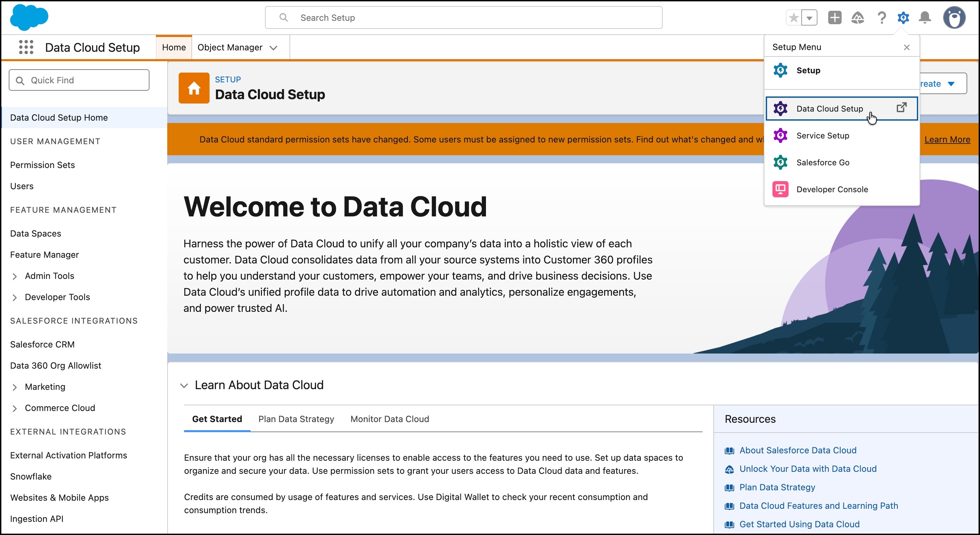Click the setup gear icon in header
The height and width of the screenshot is (535, 980).
tap(903, 17)
